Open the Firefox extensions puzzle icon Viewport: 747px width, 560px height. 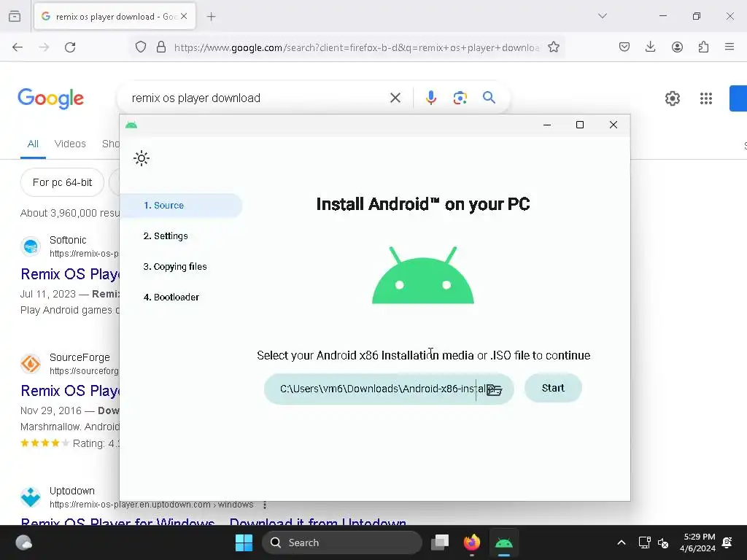tap(703, 47)
